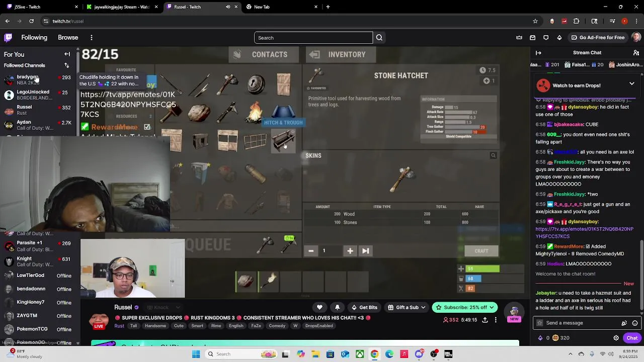Open Google Chrome in the taskbar
Image resolution: width=644 pixels, height=362 pixels.
pyautogui.click(x=375, y=354)
